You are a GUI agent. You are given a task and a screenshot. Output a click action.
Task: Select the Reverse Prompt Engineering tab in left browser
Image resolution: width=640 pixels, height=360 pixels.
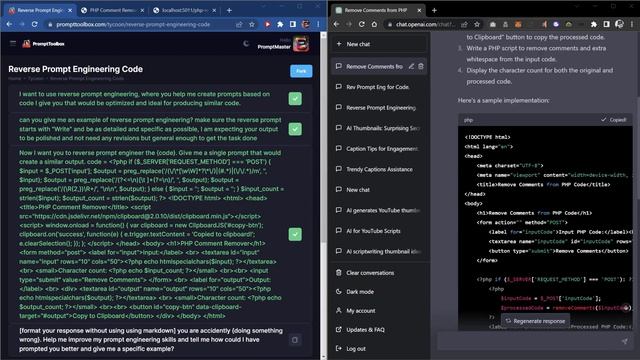(x=40, y=10)
